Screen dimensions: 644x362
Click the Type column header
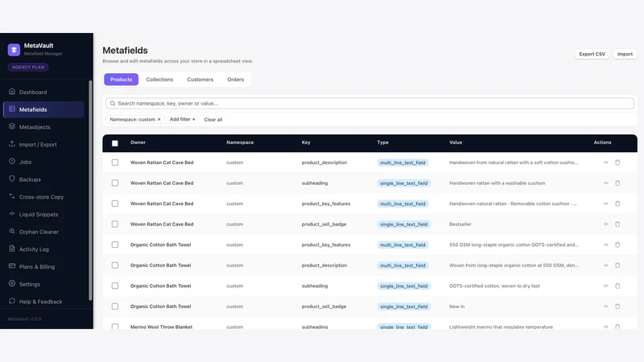[x=383, y=142]
